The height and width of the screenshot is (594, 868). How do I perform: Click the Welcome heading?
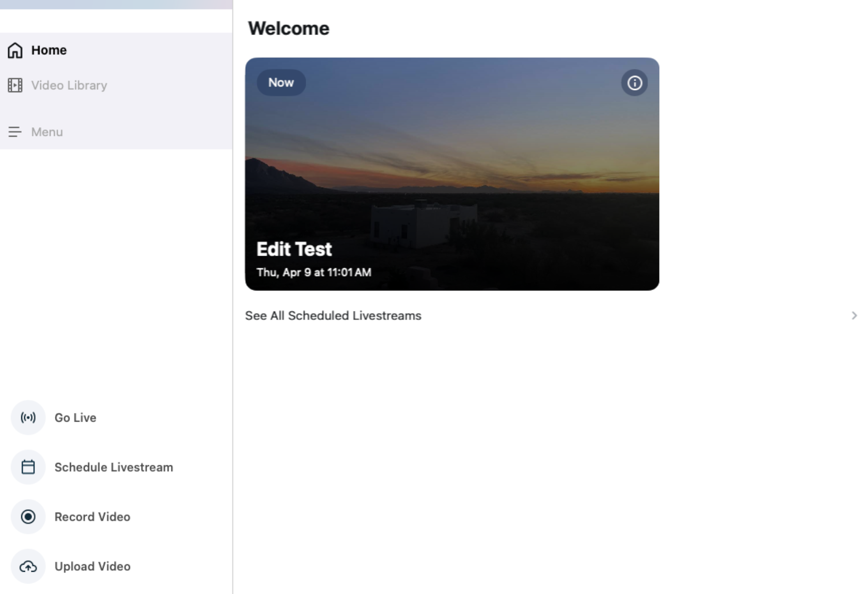(x=289, y=28)
